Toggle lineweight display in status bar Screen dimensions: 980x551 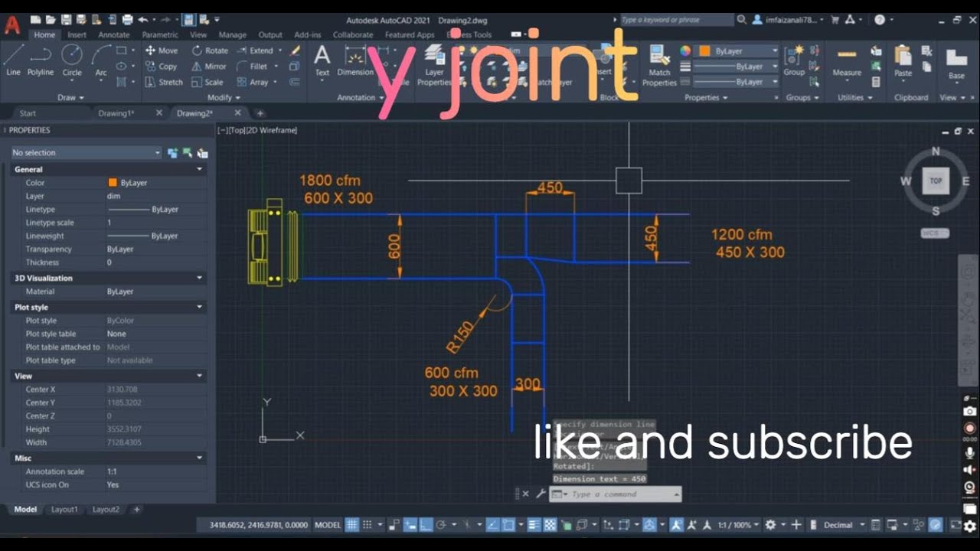coord(533,525)
